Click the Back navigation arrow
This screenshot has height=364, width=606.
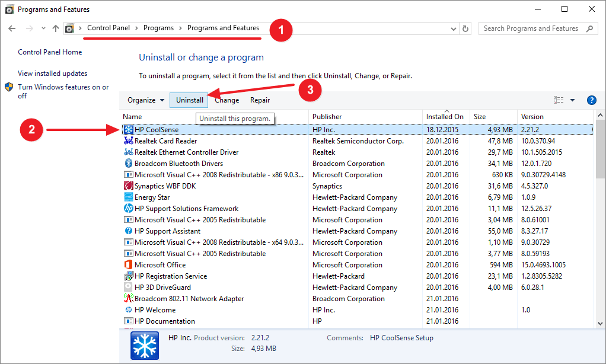(12, 28)
